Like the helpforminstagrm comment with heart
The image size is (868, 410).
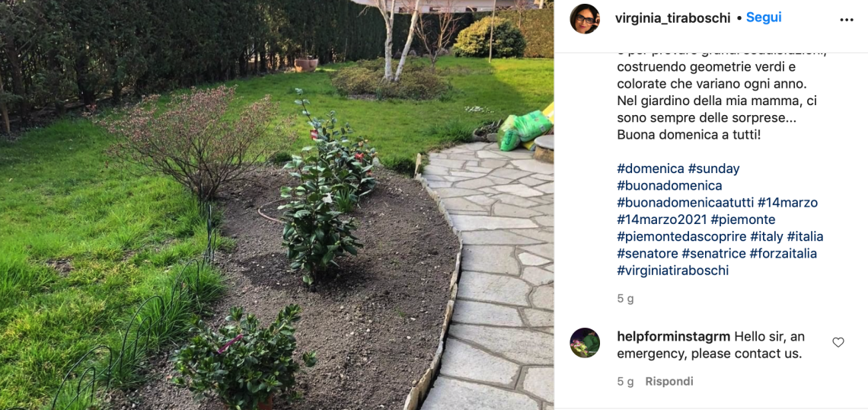(838, 342)
